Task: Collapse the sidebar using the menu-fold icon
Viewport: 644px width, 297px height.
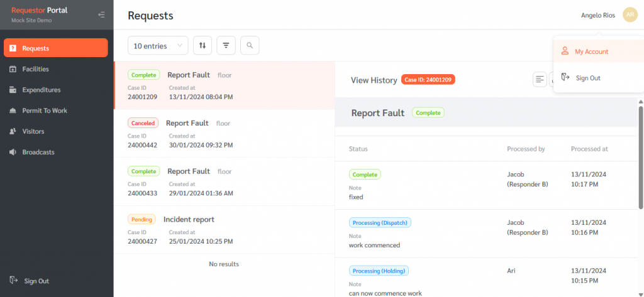Action: pos(101,15)
